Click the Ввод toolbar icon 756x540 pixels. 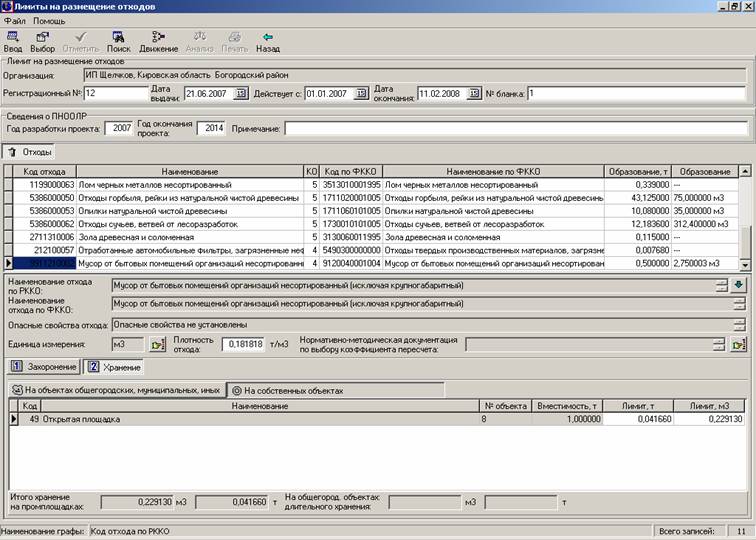click(x=13, y=40)
